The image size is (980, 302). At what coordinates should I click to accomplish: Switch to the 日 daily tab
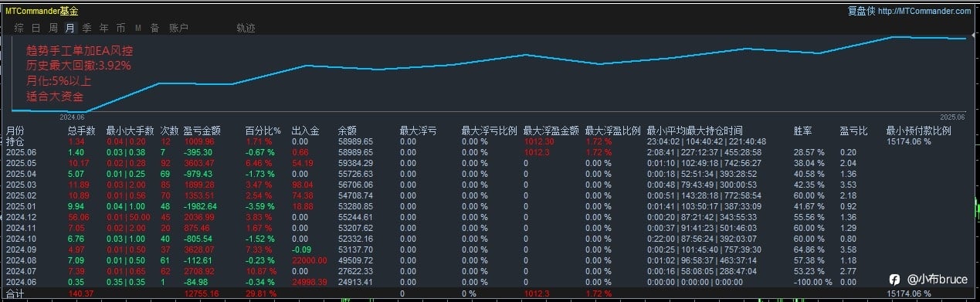(36, 28)
